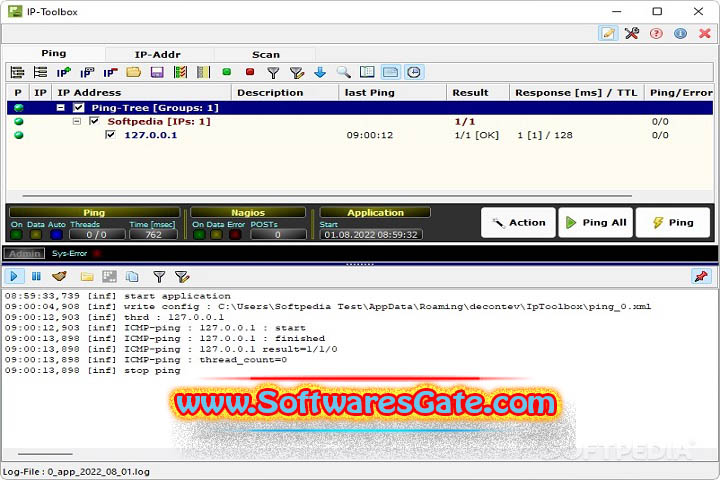720x480 pixels.
Task: Open file with folder icon in ping toolbar
Action: point(134,72)
